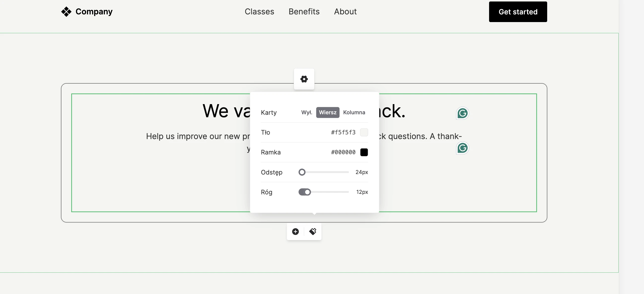Click the plus add-block icon
The image size is (644, 294).
tap(295, 232)
